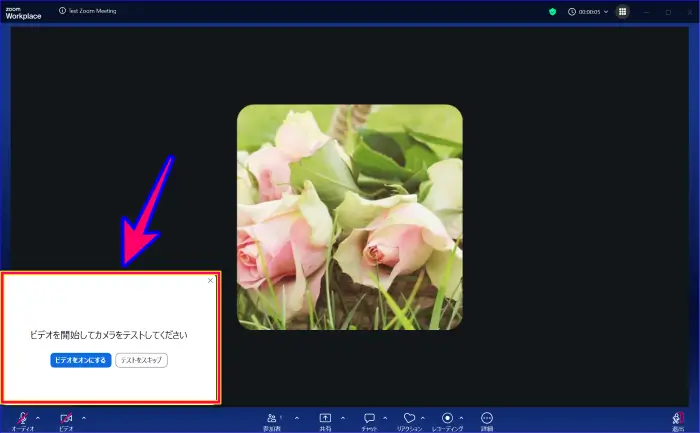Unmute the microphone via Audio icon
Viewport: 700px width, 433px height.
pos(22,418)
